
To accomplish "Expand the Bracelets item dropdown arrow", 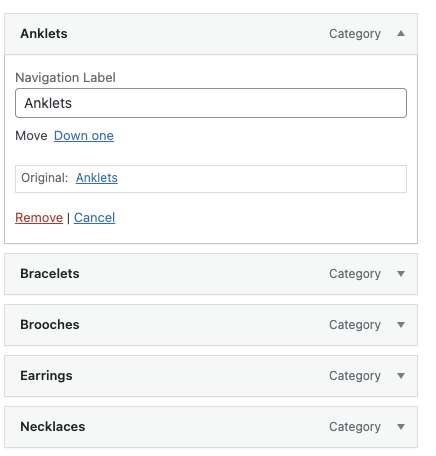I will coord(401,274).
